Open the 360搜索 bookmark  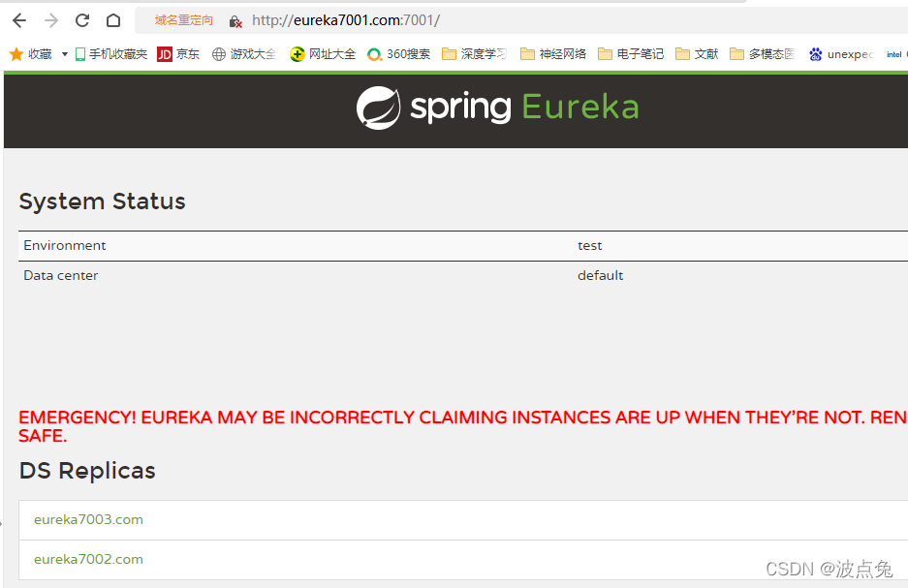click(399, 54)
